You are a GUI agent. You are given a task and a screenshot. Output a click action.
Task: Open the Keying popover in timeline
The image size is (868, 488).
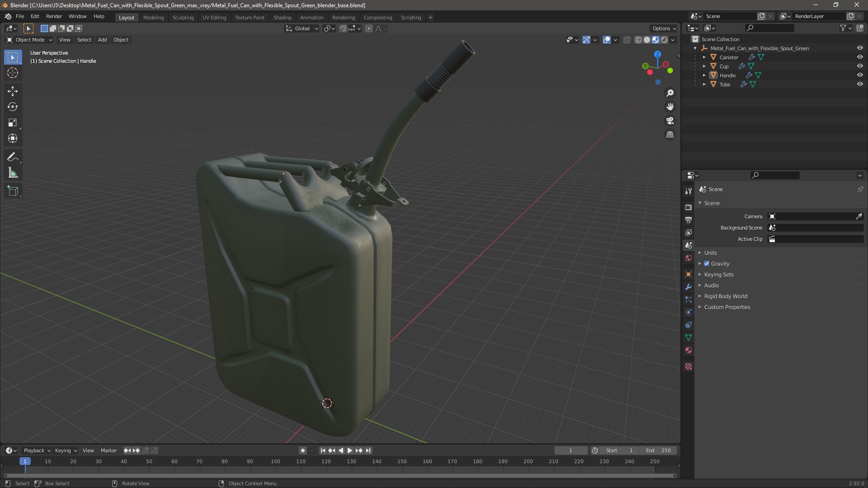66,450
